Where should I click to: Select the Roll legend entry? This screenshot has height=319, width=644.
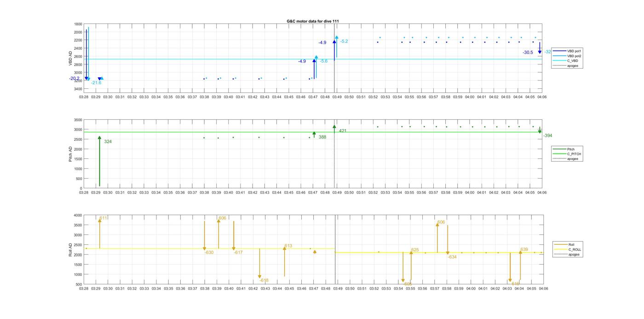564,244
